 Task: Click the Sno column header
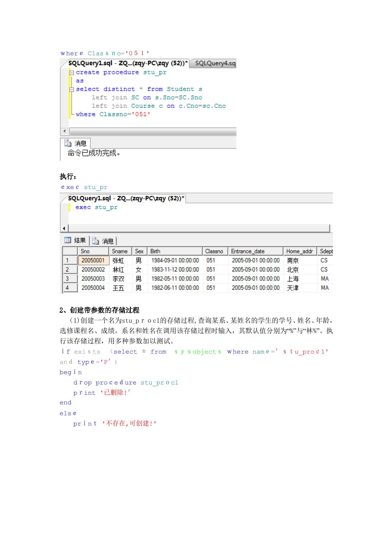point(93,251)
